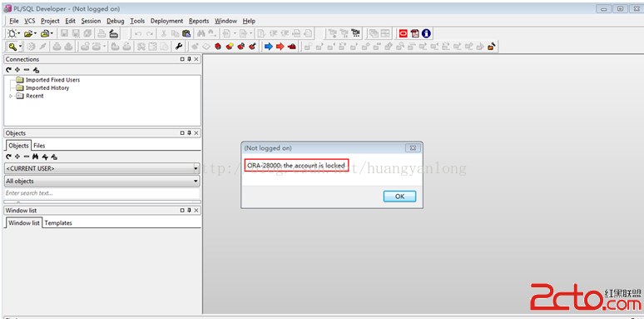Click the find binoculars icon in Objects panel
Image resolution: width=644 pixels, height=319 pixels.
[x=35, y=157]
